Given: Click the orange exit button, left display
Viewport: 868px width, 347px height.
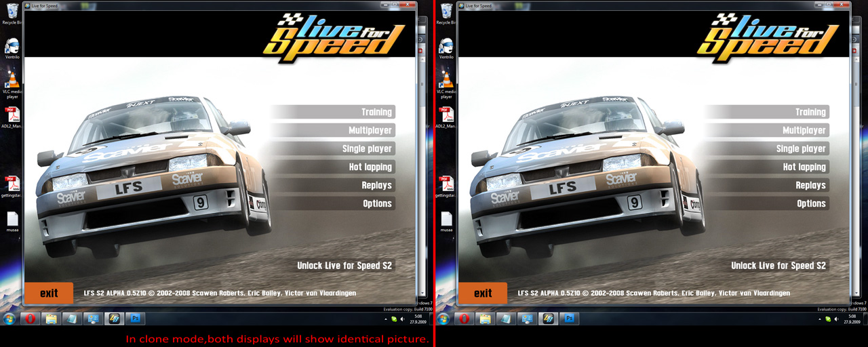Looking at the screenshot, I should [49, 293].
